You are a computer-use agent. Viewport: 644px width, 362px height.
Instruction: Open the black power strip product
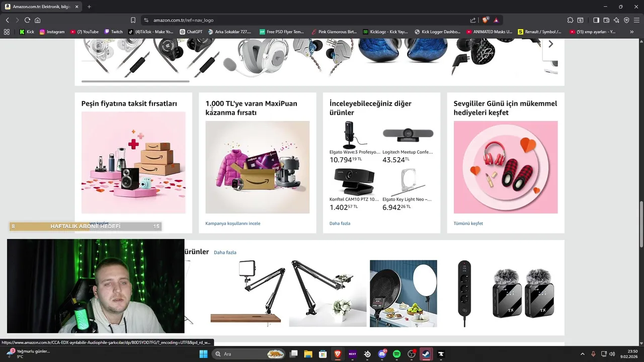click(464, 294)
